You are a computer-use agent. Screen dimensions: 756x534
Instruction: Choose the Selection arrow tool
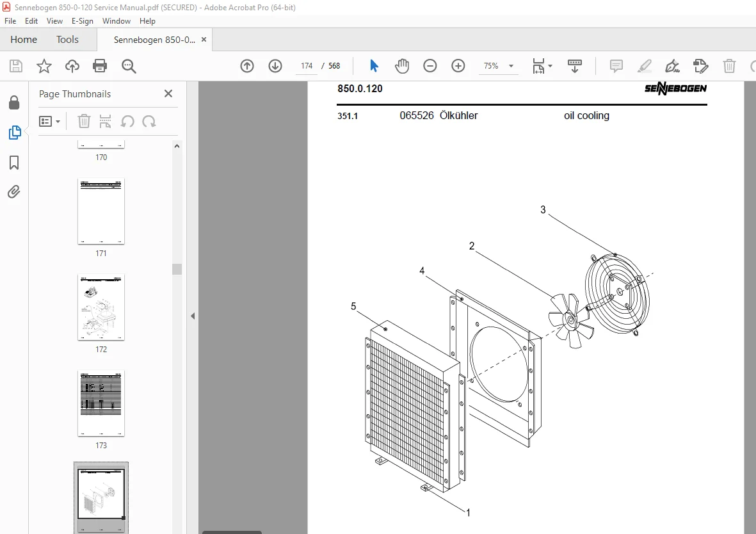pos(374,65)
